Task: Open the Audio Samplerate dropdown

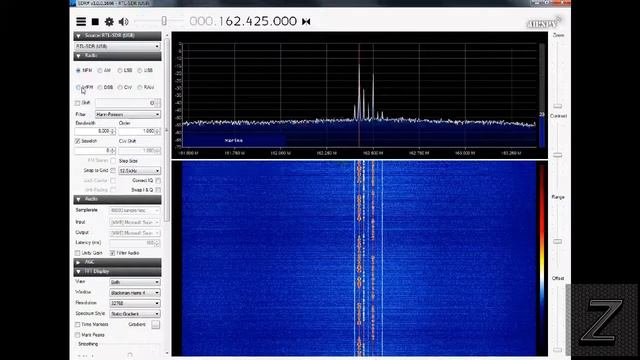Action: coord(135,210)
